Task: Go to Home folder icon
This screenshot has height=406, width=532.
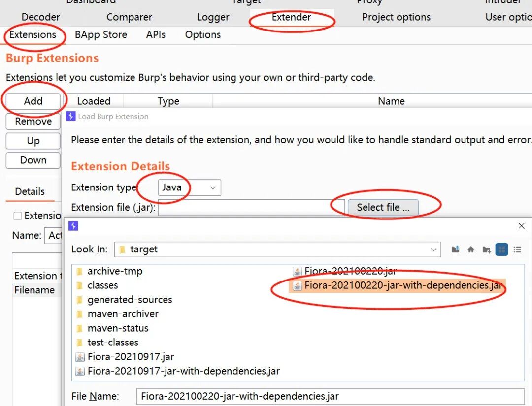Action: tap(470, 250)
